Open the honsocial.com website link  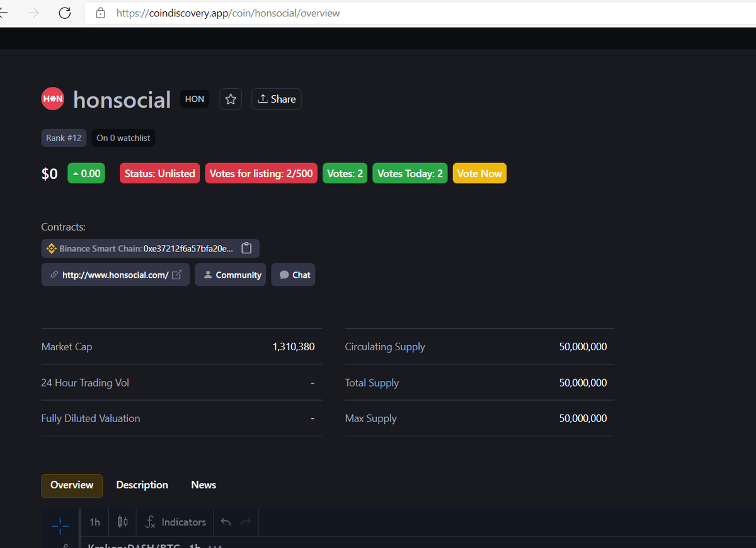(115, 275)
